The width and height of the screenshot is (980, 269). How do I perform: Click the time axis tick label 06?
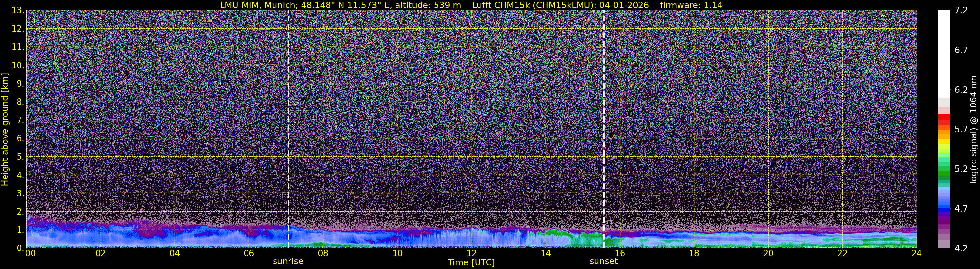coord(249,254)
